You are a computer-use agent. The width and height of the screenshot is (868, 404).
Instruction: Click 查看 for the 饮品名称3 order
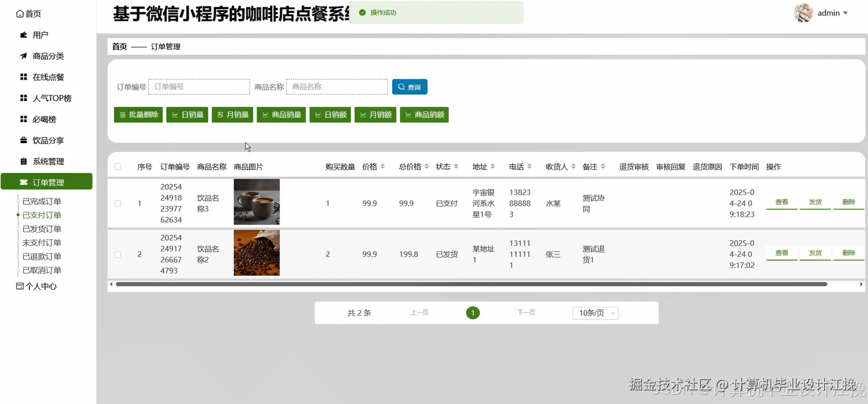[782, 202]
